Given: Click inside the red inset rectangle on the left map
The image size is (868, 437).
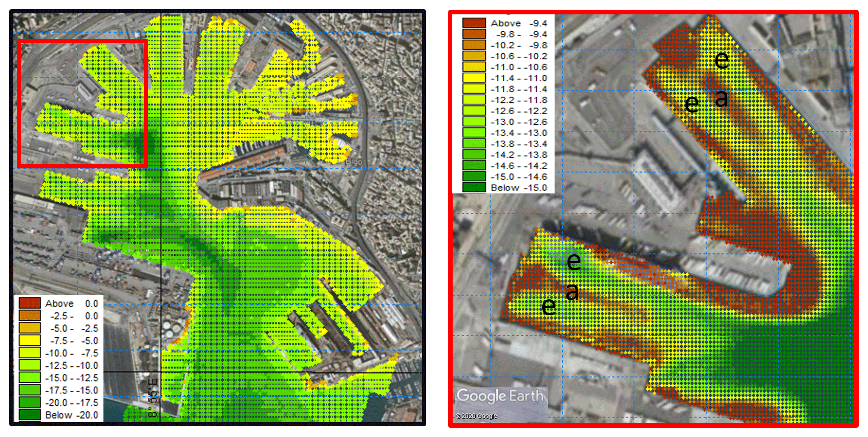Looking at the screenshot, I should point(82,103).
